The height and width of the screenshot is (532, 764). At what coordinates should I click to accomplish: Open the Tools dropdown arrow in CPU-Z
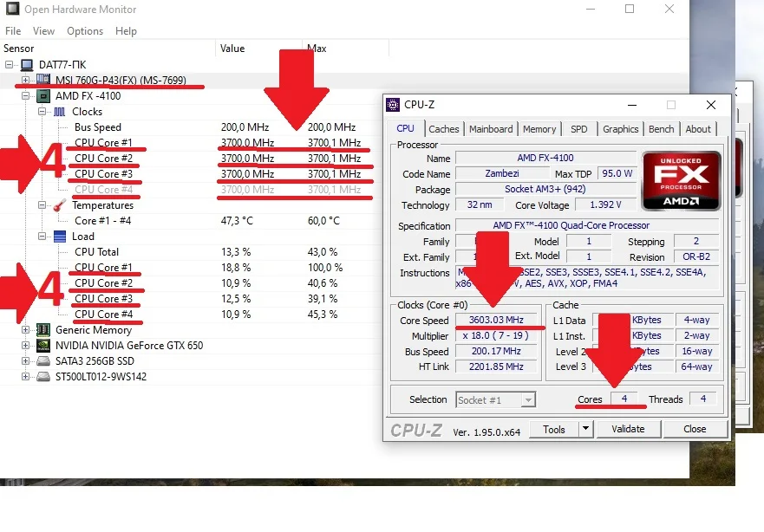(585, 429)
